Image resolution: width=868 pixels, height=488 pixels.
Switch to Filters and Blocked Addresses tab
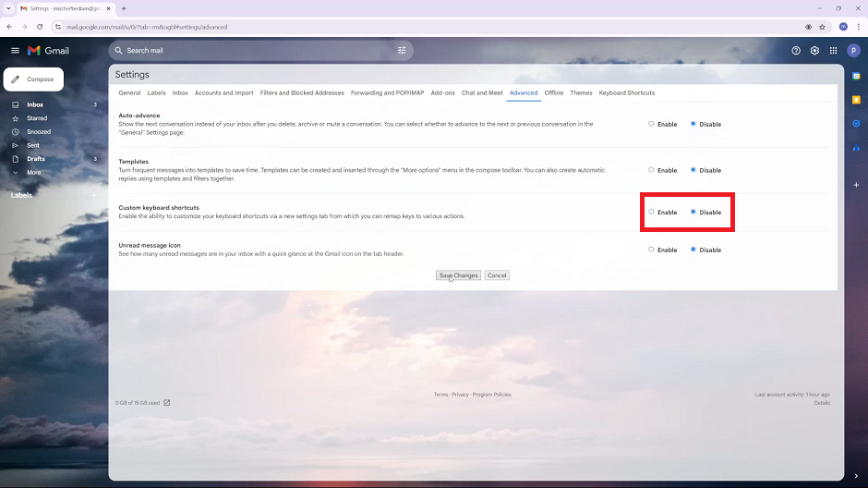click(302, 93)
